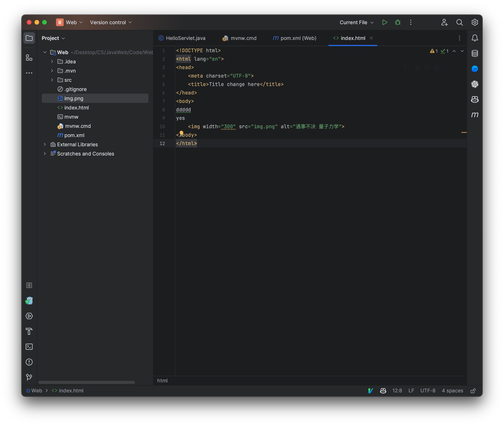Open the GitHub Copilot sidebar icon
The width and height of the screenshot is (504, 425).
pos(475,99)
